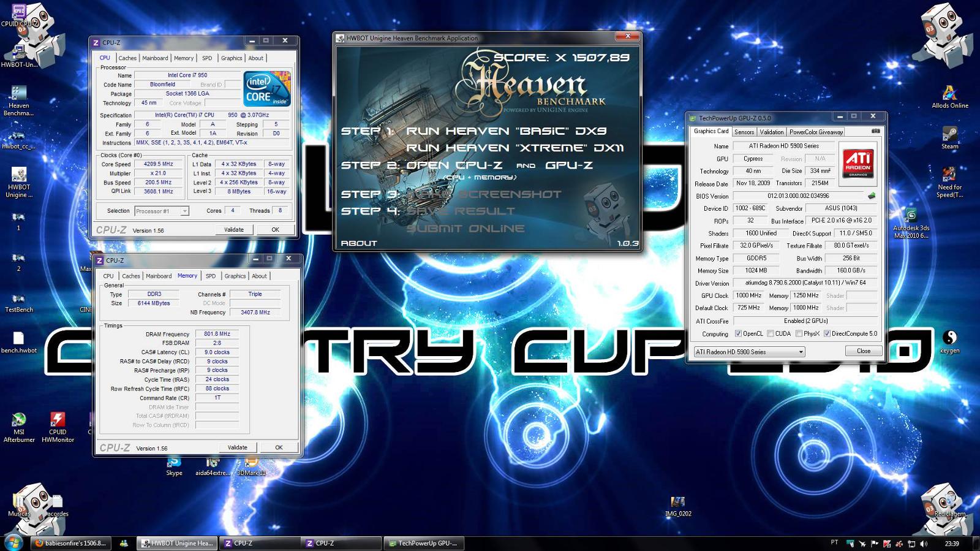
Task: Switch to Sensors tab in GPU-Z
Action: (x=744, y=132)
